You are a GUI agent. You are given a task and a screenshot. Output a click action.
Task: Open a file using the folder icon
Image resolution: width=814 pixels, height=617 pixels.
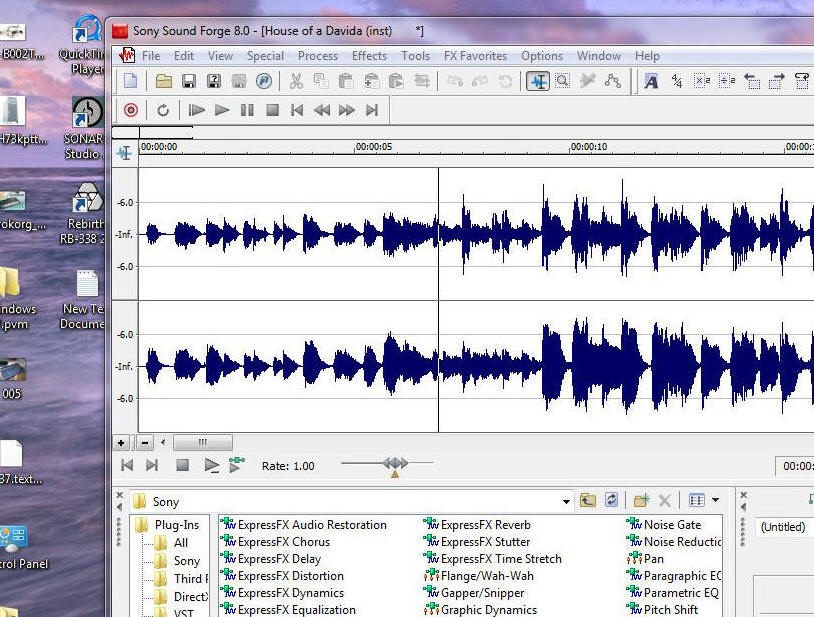tap(164, 81)
